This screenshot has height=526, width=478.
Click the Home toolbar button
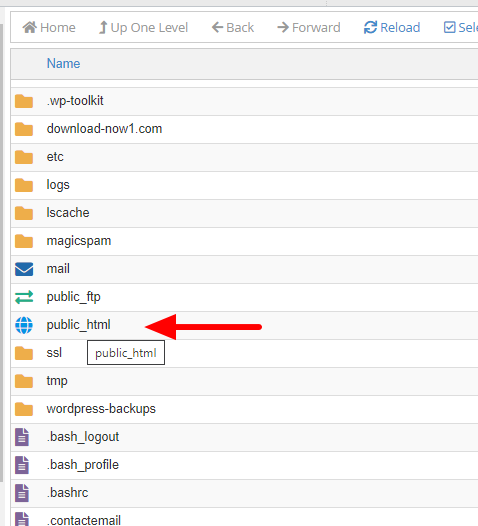click(x=49, y=28)
